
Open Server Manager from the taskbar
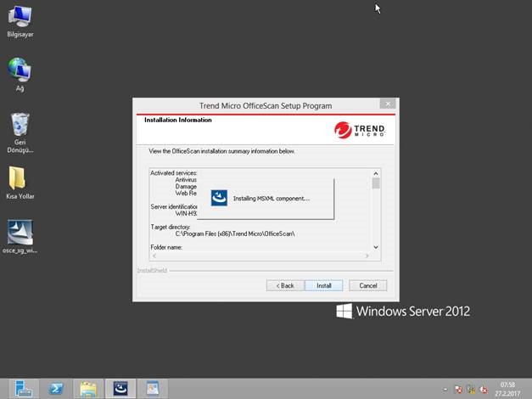pyautogui.click(x=23, y=389)
